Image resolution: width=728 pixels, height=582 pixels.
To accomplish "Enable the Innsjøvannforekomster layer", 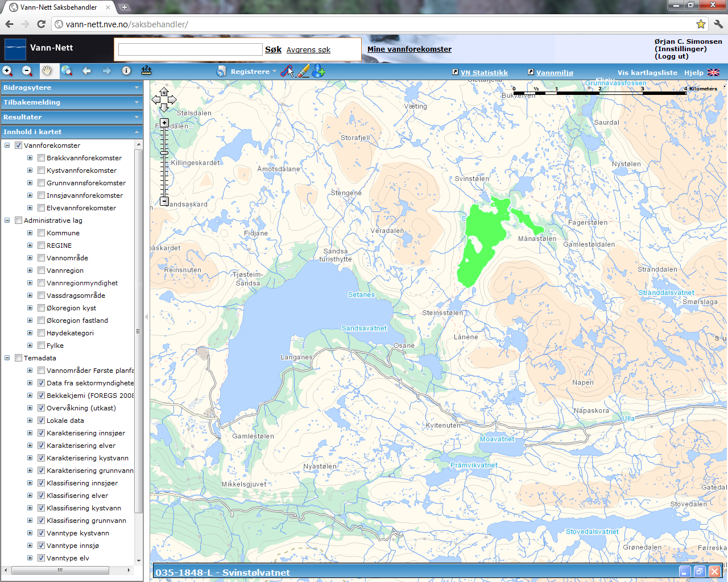I will tap(41, 196).
